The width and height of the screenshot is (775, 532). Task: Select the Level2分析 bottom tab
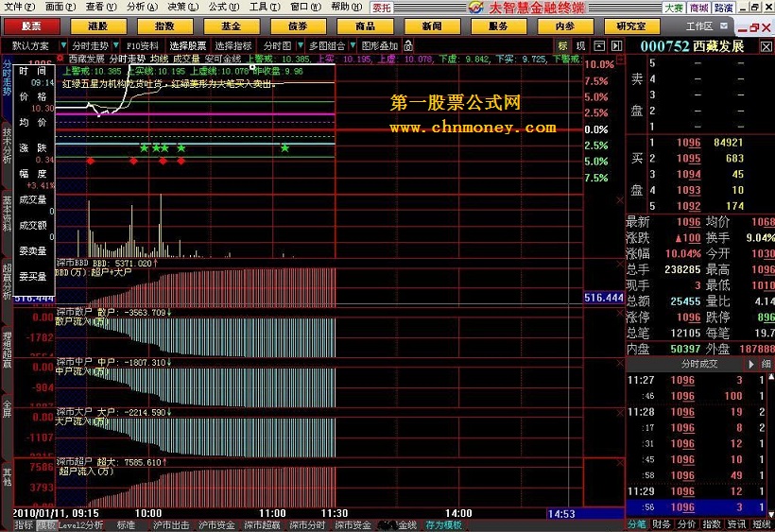(x=81, y=525)
